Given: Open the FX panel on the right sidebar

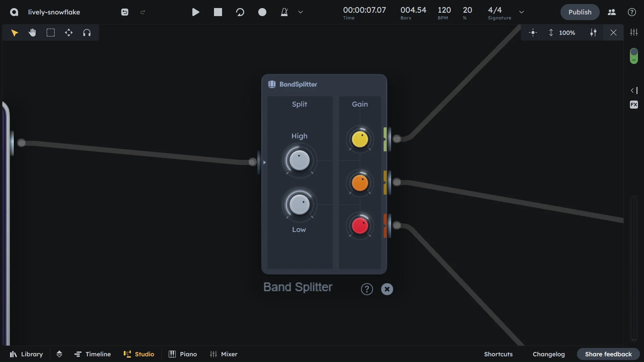Looking at the screenshot, I should point(634,105).
